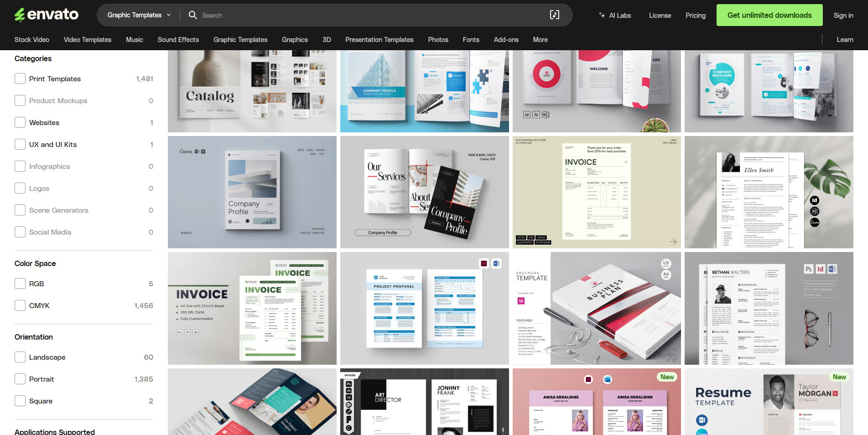Open the green INVOICE template thumbnail
868x435 pixels.
click(252, 308)
